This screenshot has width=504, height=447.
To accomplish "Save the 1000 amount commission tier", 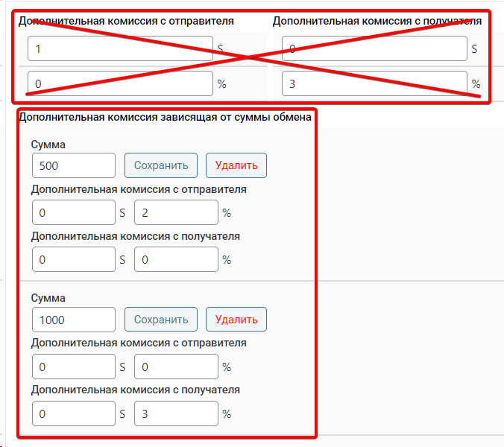I will tap(161, 320).
